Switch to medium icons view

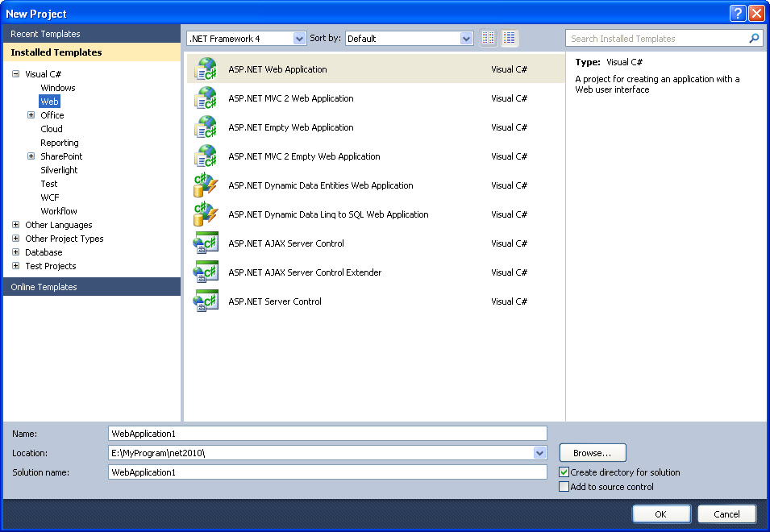509,38
